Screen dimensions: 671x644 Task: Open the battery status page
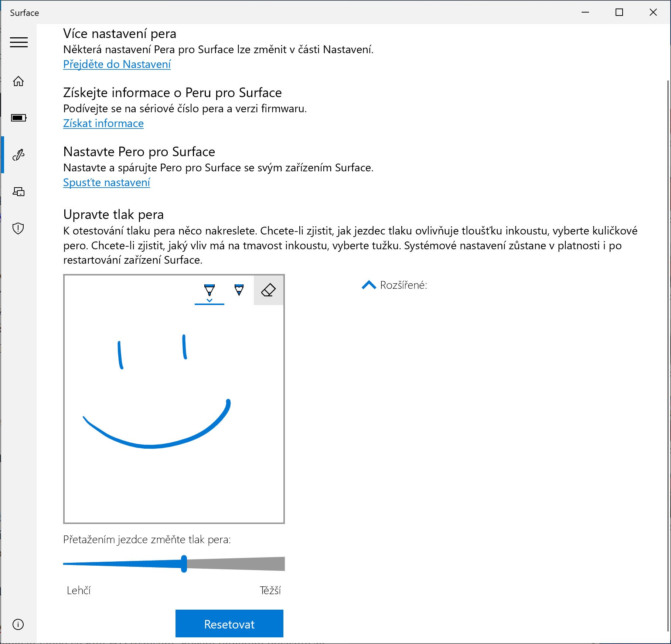click(x=18, y=118)
